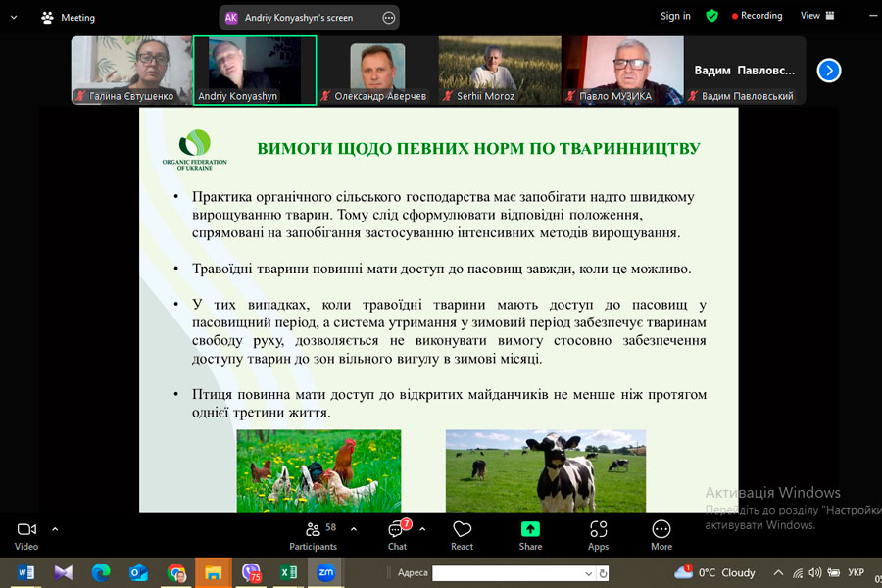Screen dimensions: 882x588
Task: Open Word from the taskbar
Action: coord(25,572)
